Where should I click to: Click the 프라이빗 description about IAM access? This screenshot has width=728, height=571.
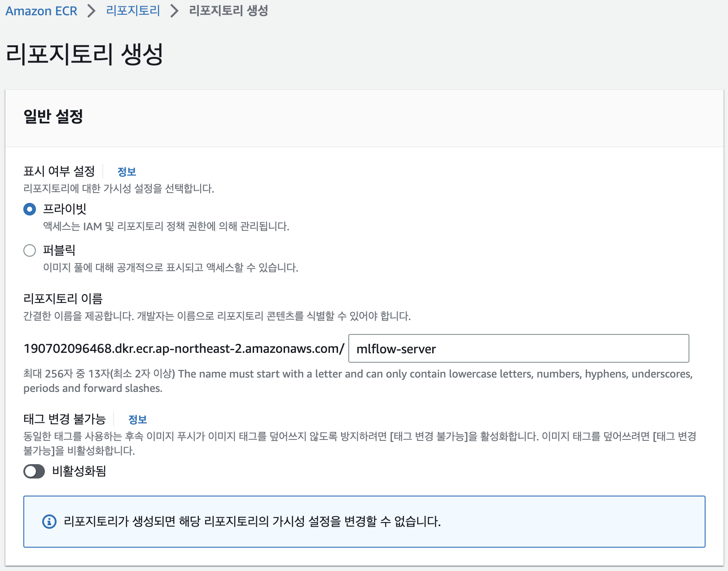tap(166, 226)
